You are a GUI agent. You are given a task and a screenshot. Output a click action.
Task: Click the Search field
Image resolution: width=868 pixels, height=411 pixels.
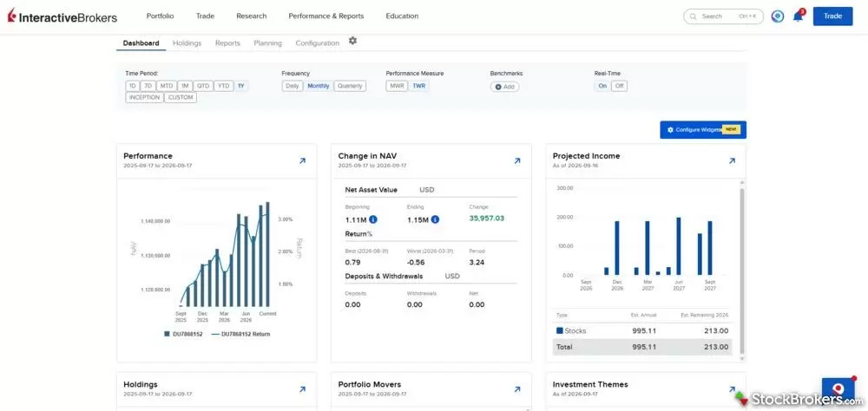(x=724, y=16)
